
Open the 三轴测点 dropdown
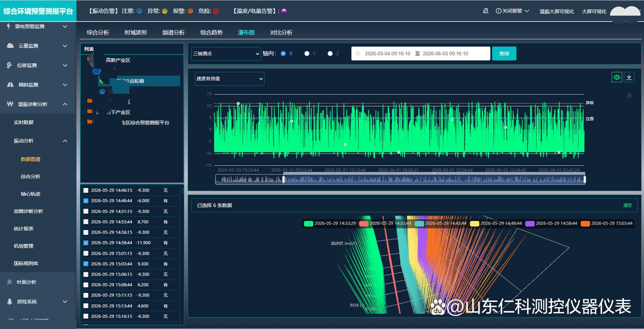[226, 53]
